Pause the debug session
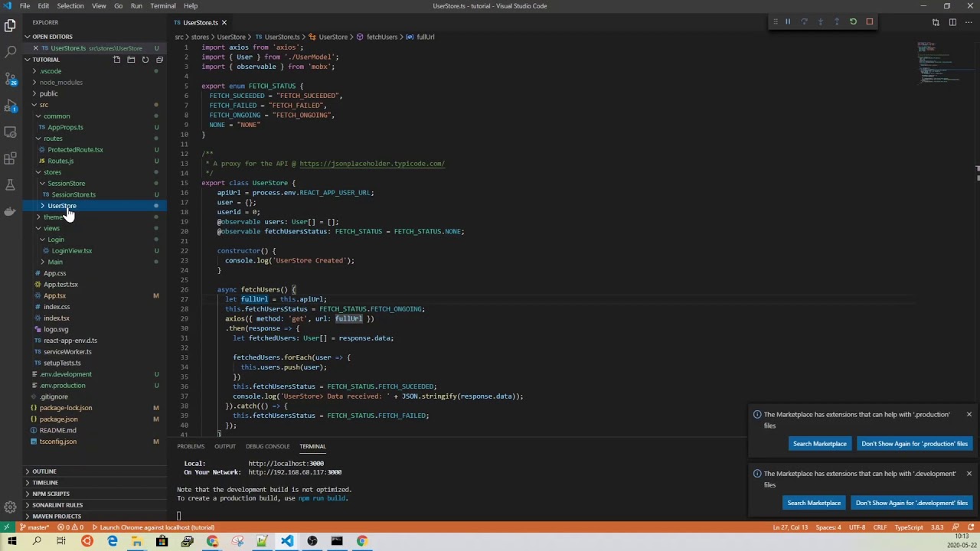This screenshot has height=551, width=980. [787, 22]
